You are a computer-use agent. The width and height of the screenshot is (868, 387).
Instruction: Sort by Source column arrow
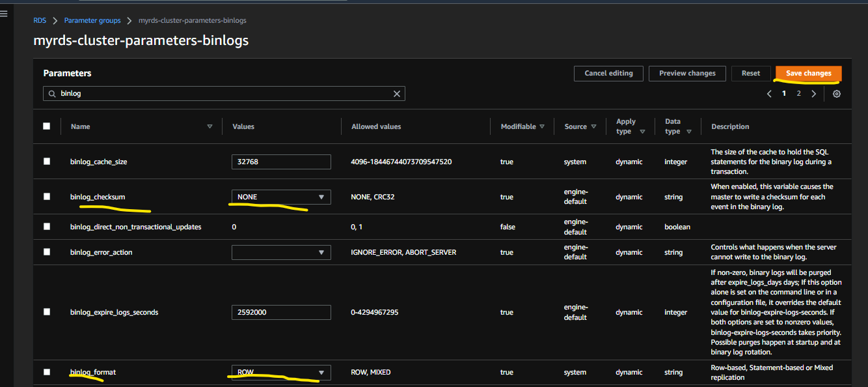pos(593,126)
